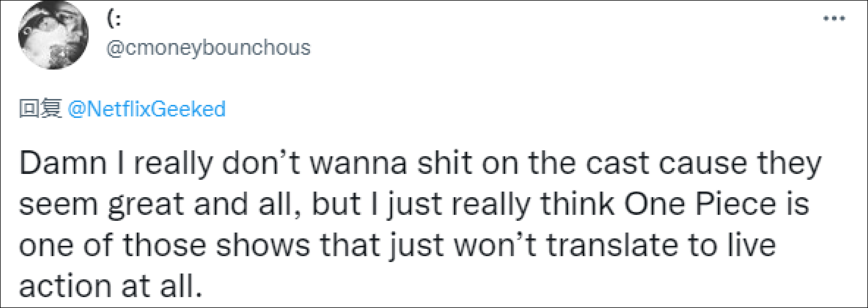Click the word "translate" in the tweet

[612, 246]
